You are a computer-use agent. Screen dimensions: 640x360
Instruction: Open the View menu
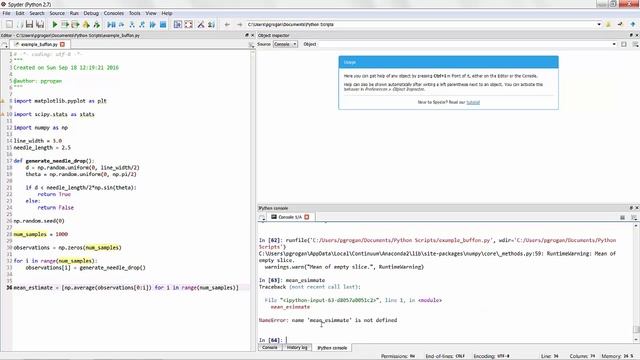tap(151, 13)
